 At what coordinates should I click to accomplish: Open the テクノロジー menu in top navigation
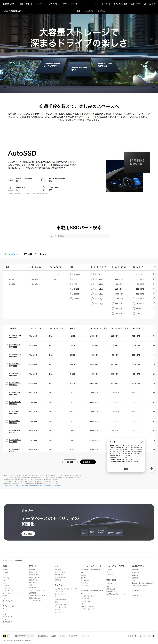(x=41, y=4)
